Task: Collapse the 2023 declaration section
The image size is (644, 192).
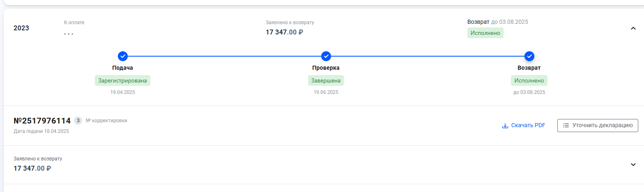Action: coord(633,28)
